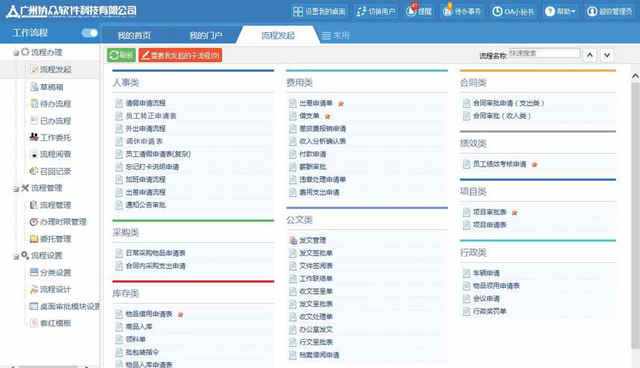Image resolution: width=640 pixels, height=368 pixels.
Task: Open the 工作联络单 entry
Action: coord(316,279)
